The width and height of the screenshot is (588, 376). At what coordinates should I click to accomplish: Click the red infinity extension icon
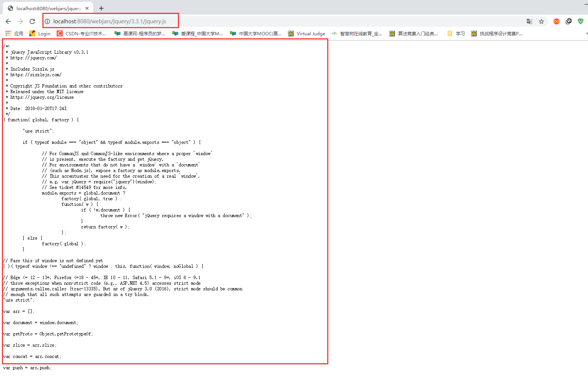pyautogui.click(x=556, y=22)
